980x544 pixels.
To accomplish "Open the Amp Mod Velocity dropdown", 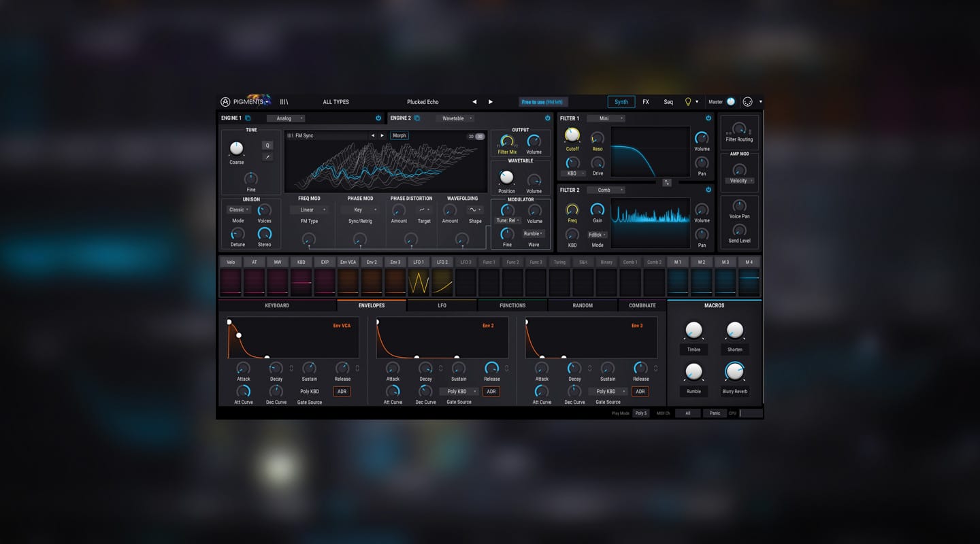I will [x=740, y=181].
